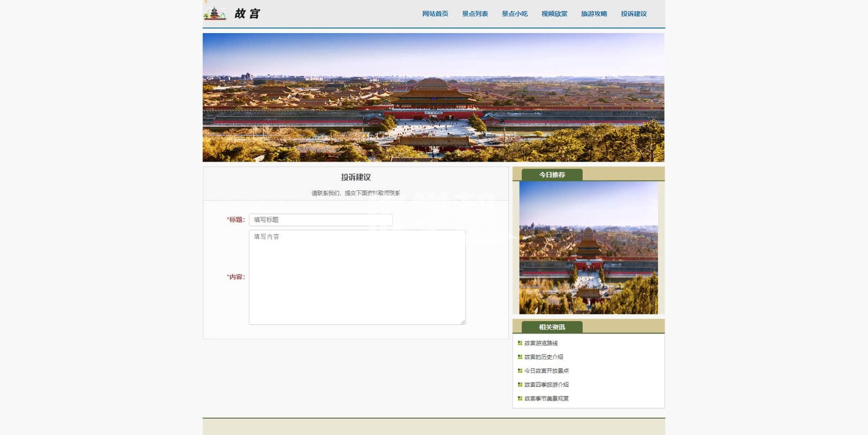Click the textarea resize handle corner
This screenshot has width=868, height=435.
tap(463, 322)
